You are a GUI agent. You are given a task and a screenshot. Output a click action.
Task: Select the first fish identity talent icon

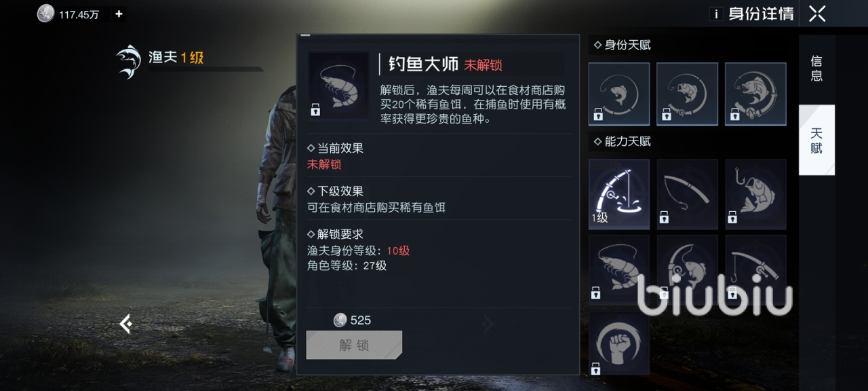click(x=619, y=94)
